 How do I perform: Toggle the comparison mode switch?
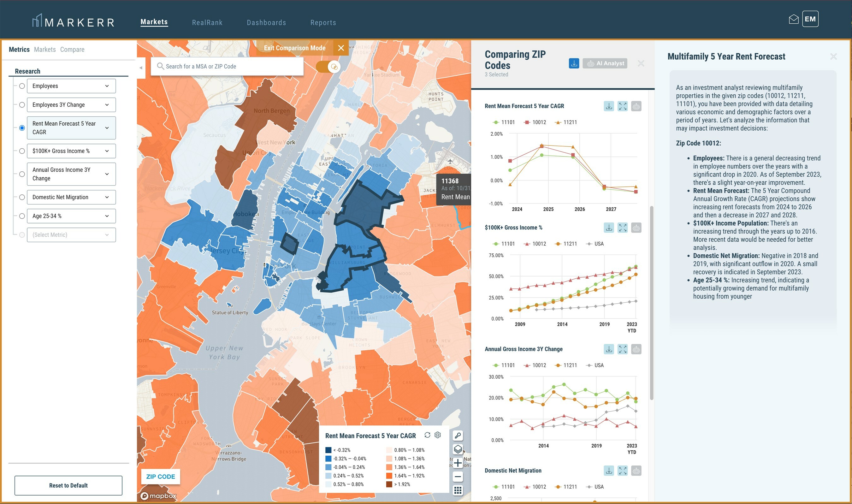(x=328, y=67)
